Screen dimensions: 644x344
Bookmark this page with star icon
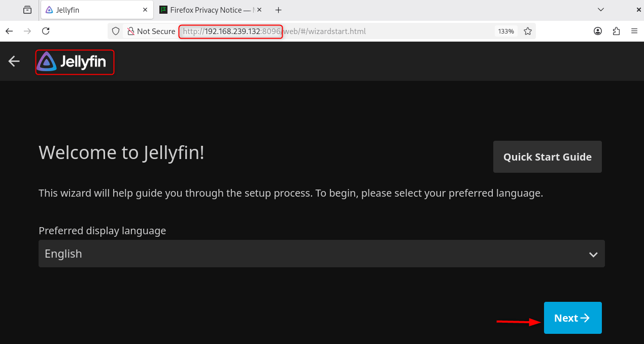(x=528, y=31)
